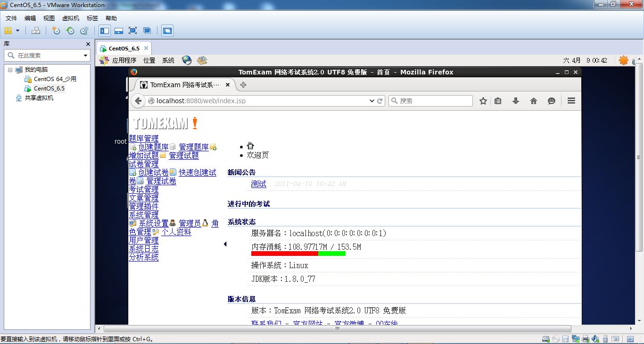
Task: Open the 测试 news announcement link
Action: pos(259,184)
